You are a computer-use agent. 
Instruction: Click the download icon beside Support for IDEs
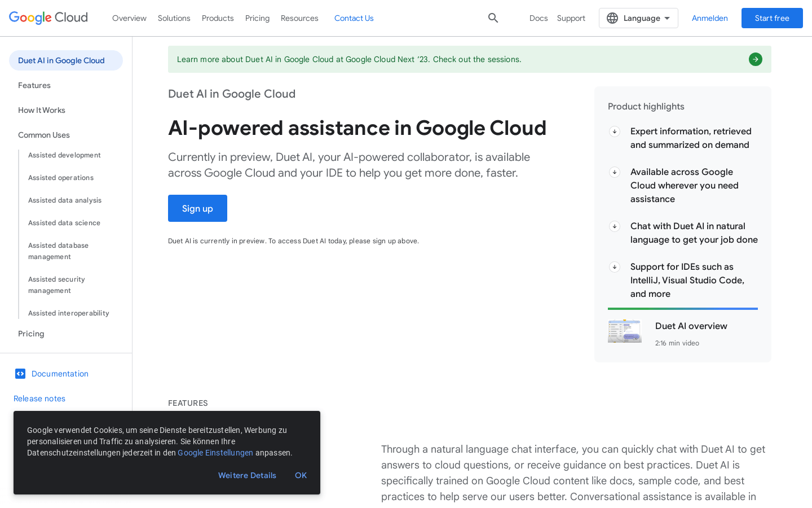click(x=615, y=266)
